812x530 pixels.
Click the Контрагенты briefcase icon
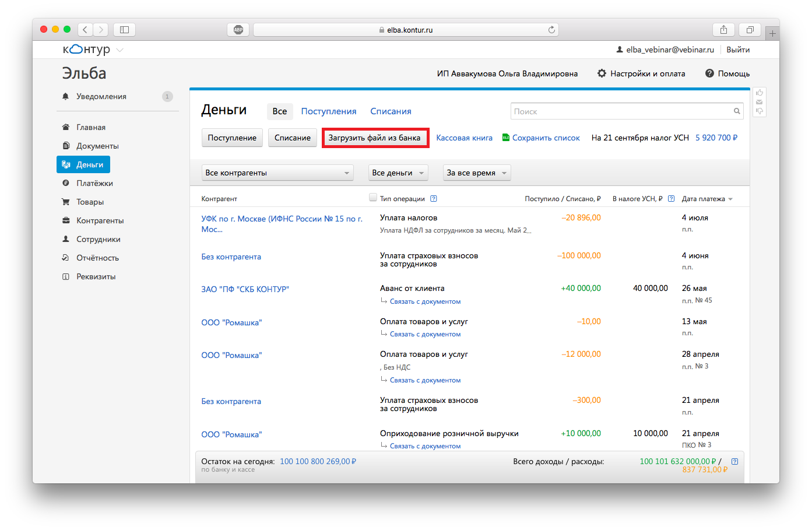[x=66, y=220]
